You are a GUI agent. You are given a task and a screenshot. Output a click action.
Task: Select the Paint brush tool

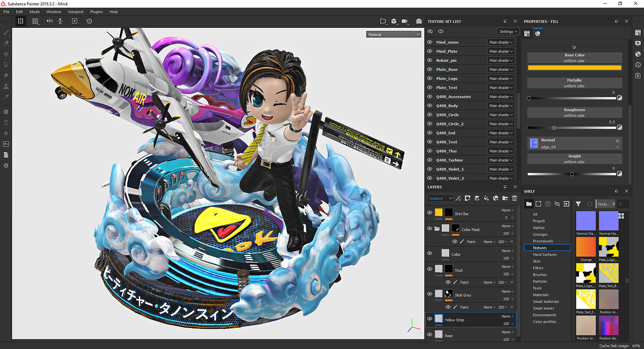(x=6, y=33)
